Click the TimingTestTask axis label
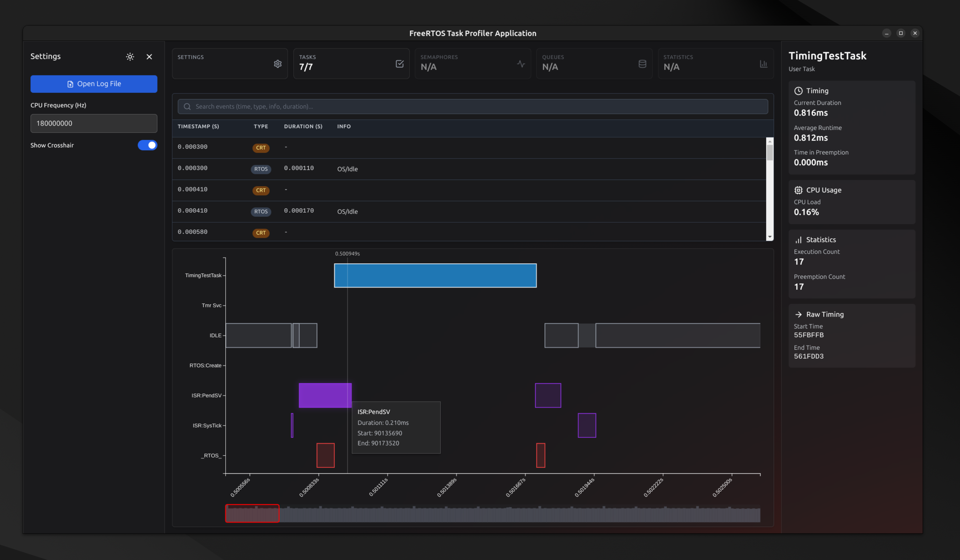 203,275
